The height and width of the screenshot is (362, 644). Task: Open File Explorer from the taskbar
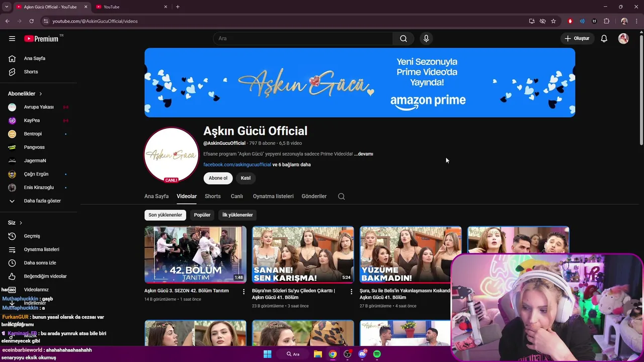[x=318, y=354]
